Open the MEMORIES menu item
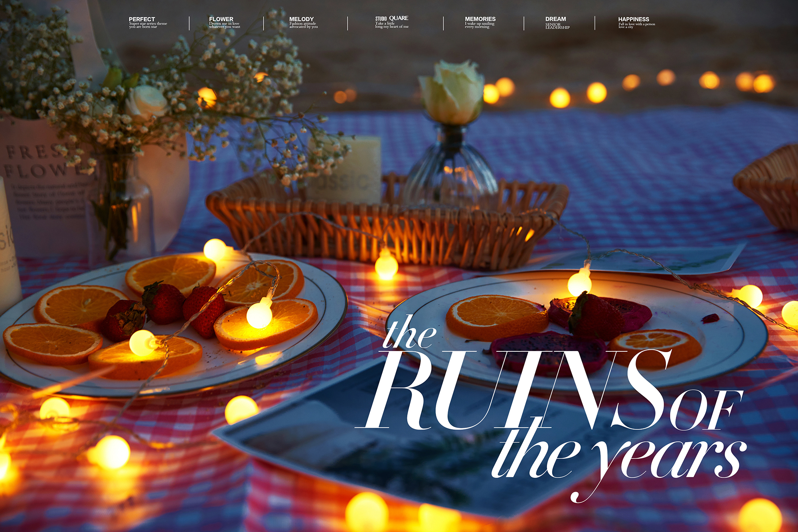The image size is (798, 532). coord(480,19)
